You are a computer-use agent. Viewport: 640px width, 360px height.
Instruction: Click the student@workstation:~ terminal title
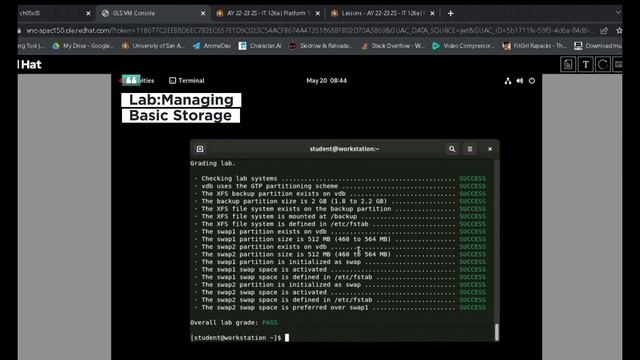[x=344, y=149]
